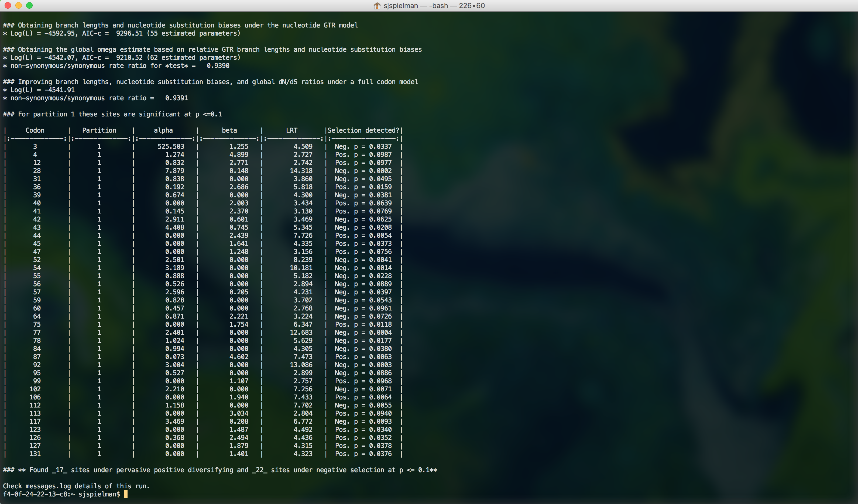858x504 pixels.
Task: Click '(55 estimated parameters)' text
Action: click(x=194, y=33)
